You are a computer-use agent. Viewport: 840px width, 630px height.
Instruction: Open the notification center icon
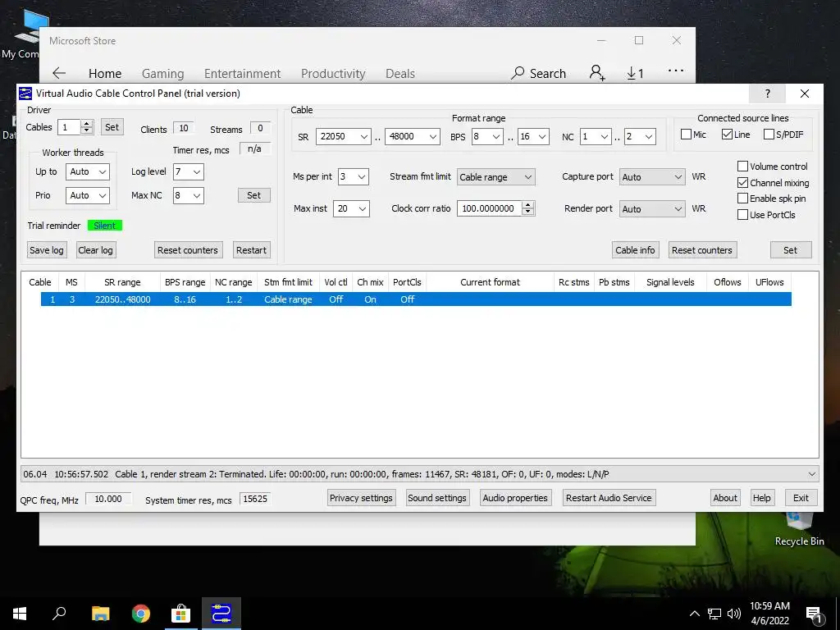[815, 615]
